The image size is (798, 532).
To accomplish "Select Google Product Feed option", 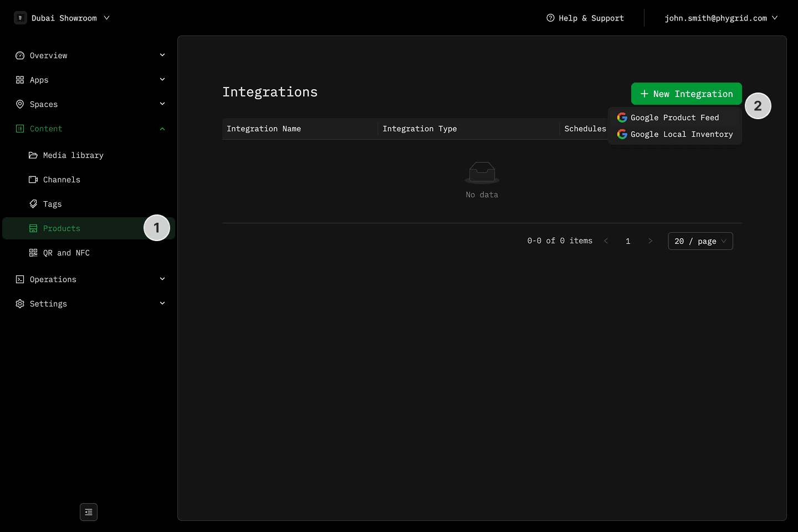I will click(674, 117).
